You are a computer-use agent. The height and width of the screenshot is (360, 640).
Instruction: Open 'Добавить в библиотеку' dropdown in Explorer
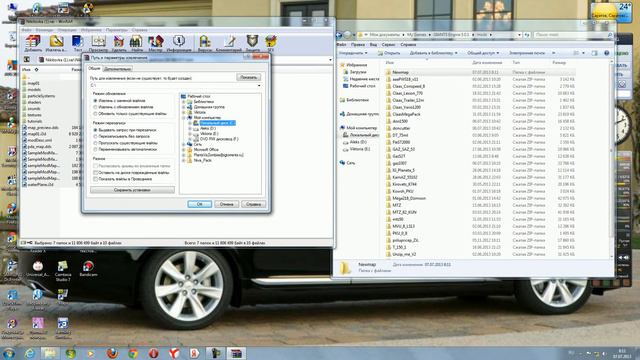(x=433, y=53)
